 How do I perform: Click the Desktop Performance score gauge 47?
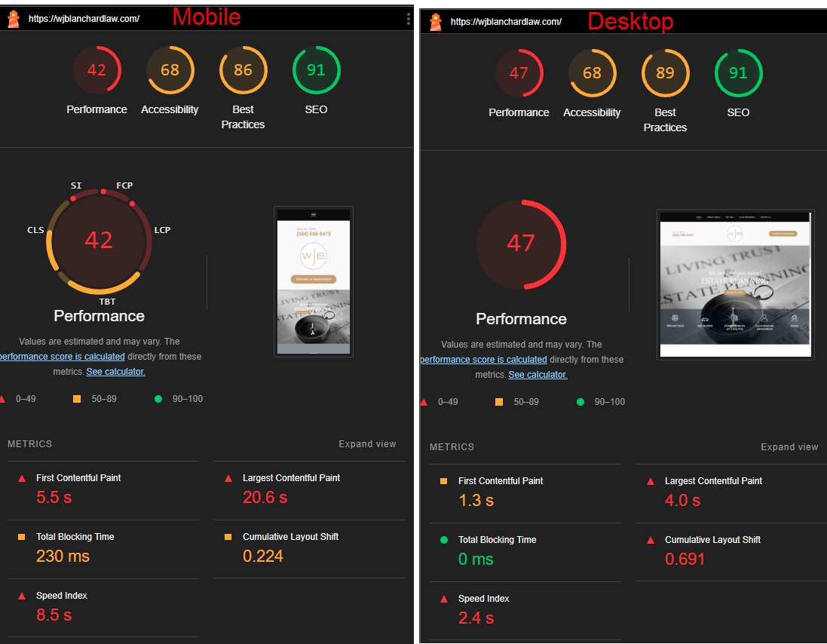[519, 73]
